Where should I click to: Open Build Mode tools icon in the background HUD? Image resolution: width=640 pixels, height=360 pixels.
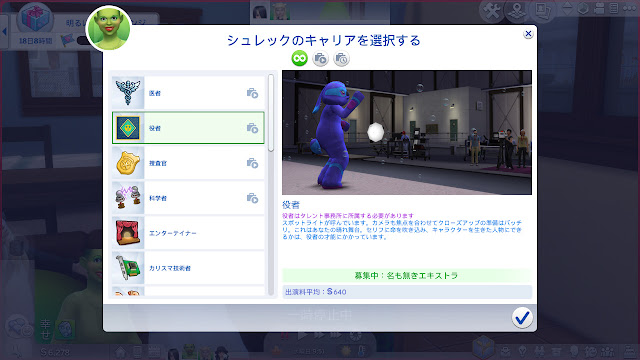pyautogui.click(x=491, y=11)
